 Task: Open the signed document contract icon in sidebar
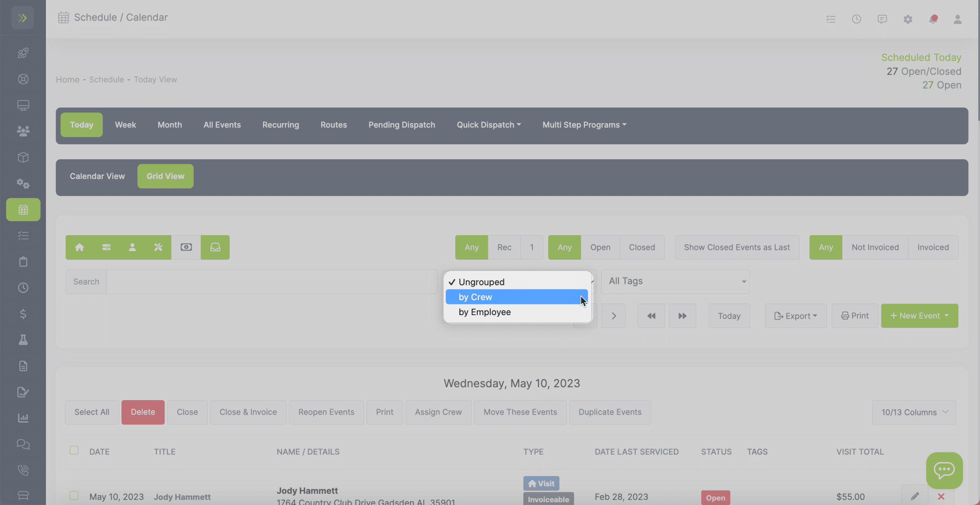point(23,392)
